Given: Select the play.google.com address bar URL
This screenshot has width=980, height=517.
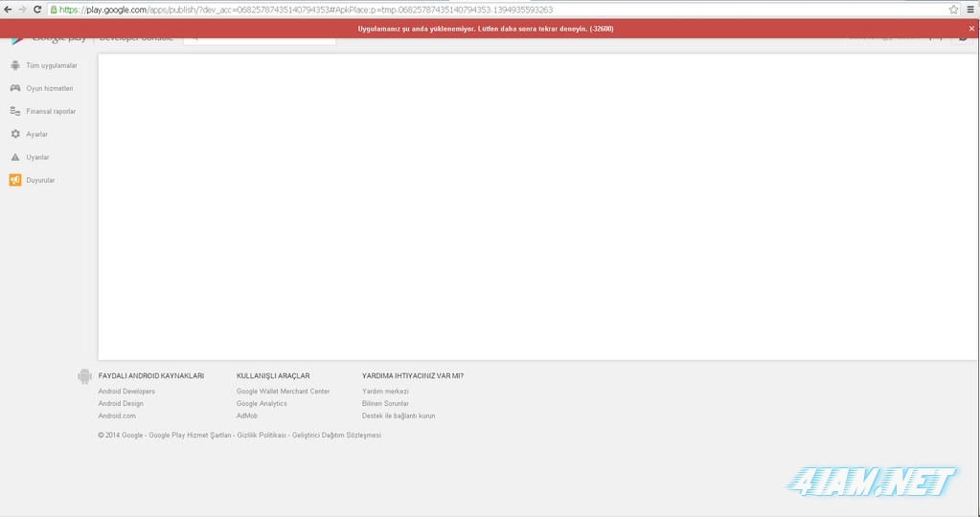Looking at the screenshot, I should tap(307, 10).
